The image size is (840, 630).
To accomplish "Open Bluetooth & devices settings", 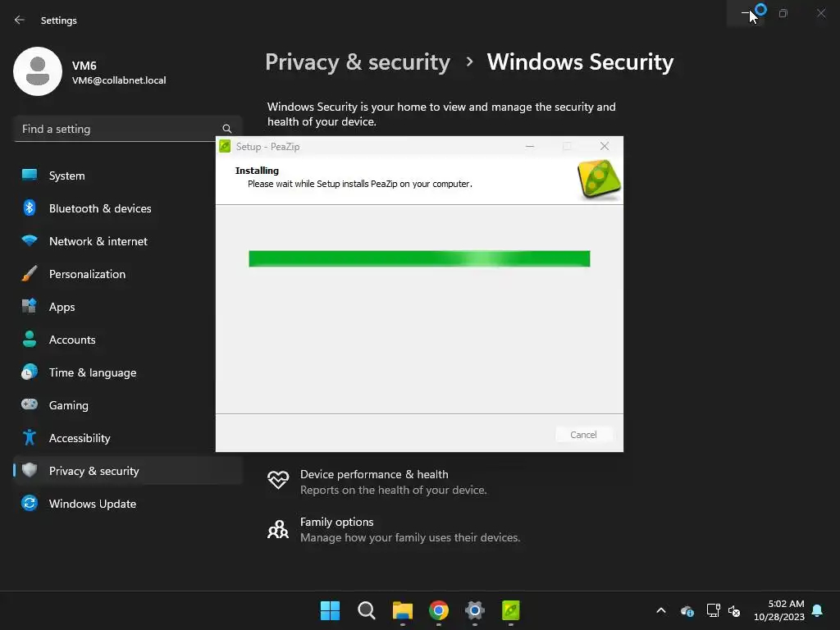I will pyautogui.click(x=128, y=208).
